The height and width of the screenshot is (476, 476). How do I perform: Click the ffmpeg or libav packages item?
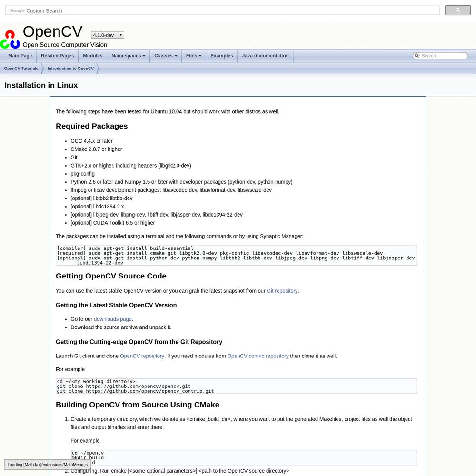point(171,190)
